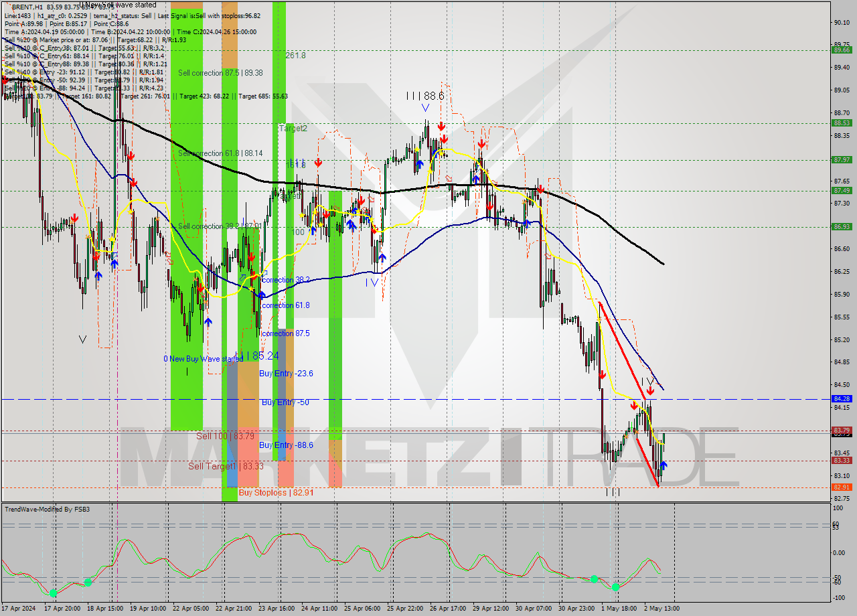The width and height of the screenshot is (857, 616).
Task: Click the 'Sell 100 | 83.79' label
Action: tap(225, 436)
